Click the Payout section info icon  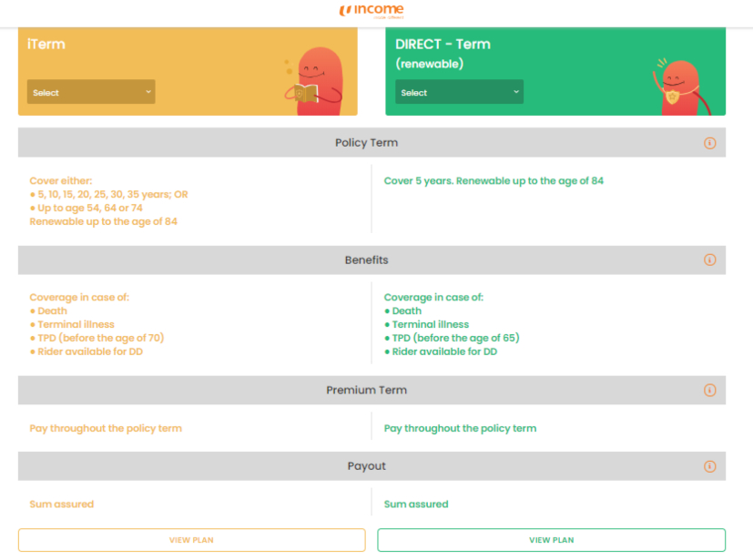point(709,465)
